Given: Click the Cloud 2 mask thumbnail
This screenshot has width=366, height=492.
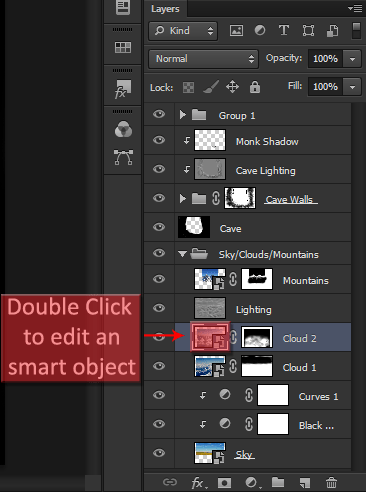Looking at the screenshot, I should (257, 337).
